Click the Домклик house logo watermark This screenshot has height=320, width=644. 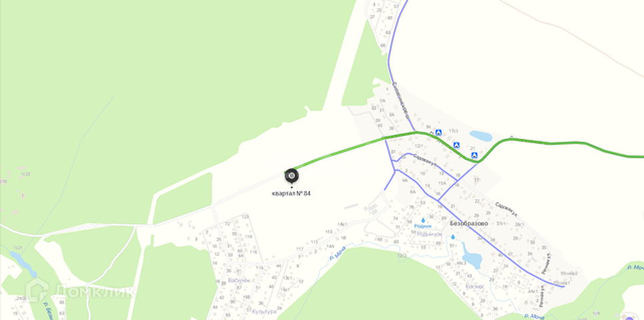37,290
